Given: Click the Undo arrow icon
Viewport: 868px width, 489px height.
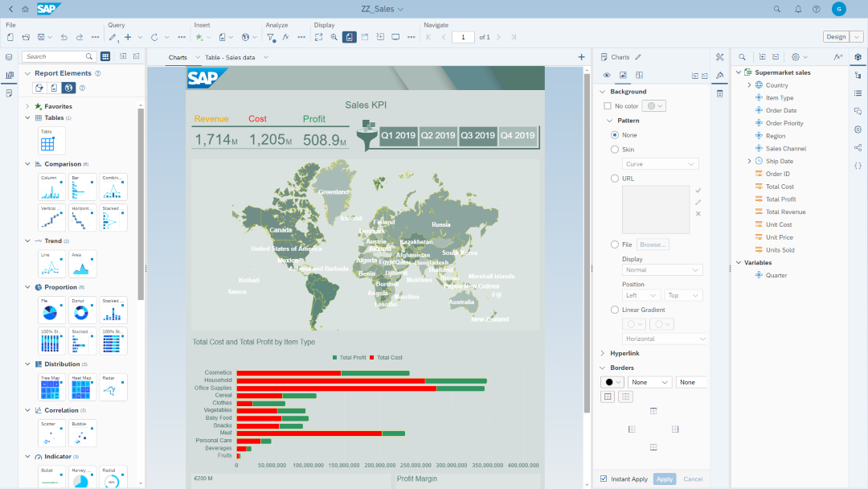Looking at the screenshot, I should (63, 37).
